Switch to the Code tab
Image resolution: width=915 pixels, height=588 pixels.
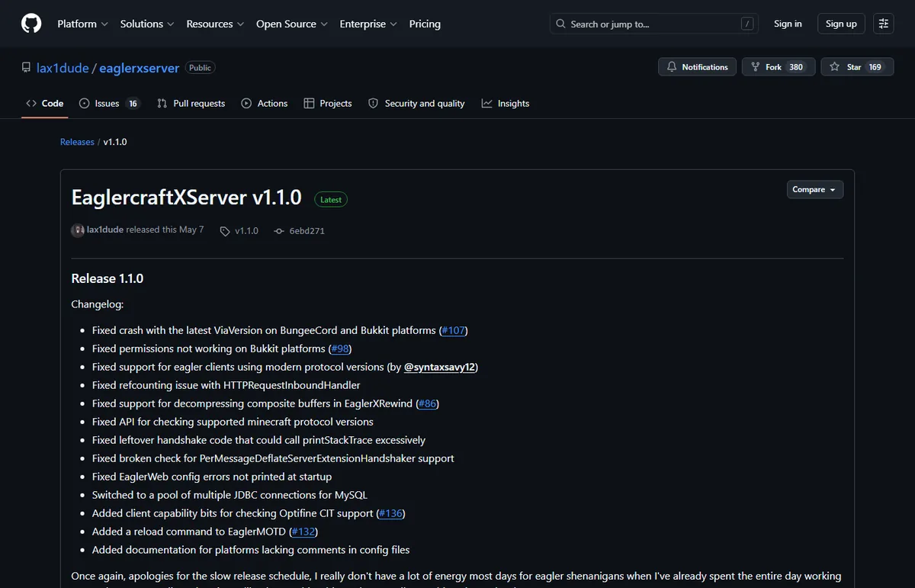pyautogui.click(x=45, y=103)
